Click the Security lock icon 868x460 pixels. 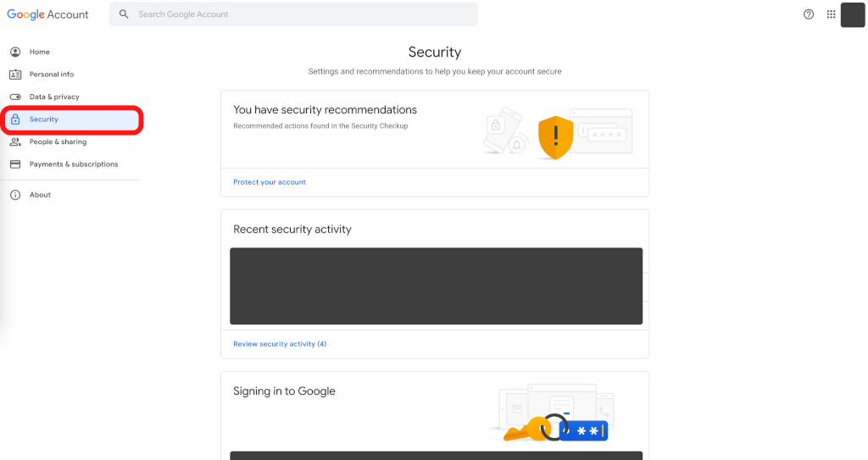(15, 119)
